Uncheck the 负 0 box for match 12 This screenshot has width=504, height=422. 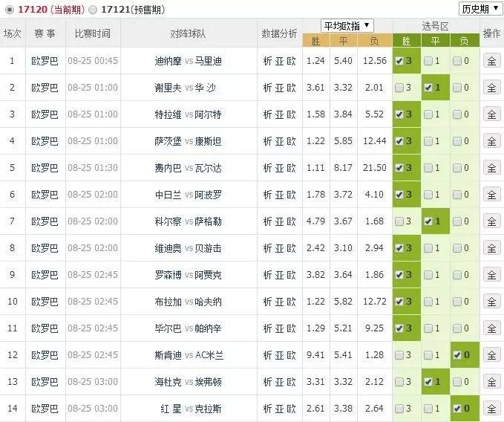click(456, 355)
